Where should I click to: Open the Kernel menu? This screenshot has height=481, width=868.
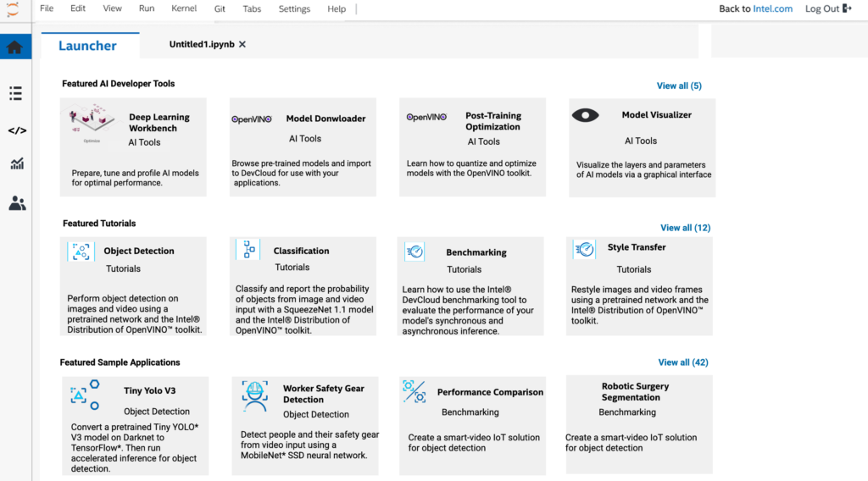(184, 8)
